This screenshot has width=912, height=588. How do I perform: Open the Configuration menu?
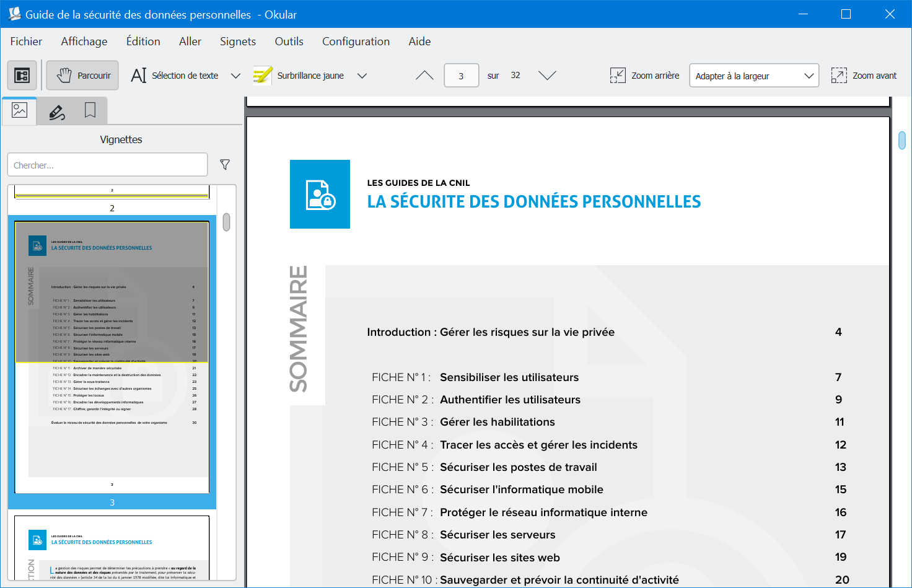click(x=356, y=42)
